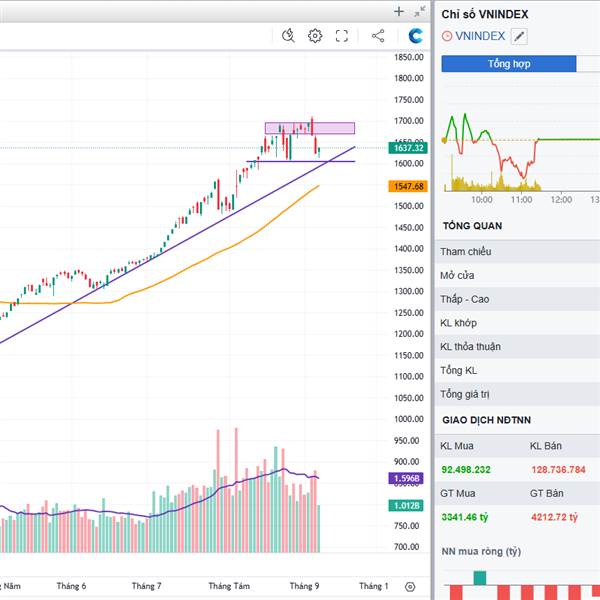Screen dimensions: 600x600
Task: Click the Tổng KL row
Action: 517,370
